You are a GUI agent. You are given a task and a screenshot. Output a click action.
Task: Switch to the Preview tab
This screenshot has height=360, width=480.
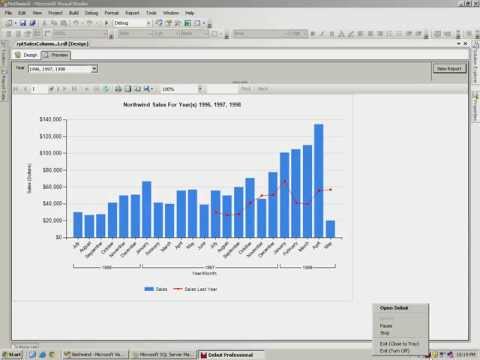tap(56, 55)
